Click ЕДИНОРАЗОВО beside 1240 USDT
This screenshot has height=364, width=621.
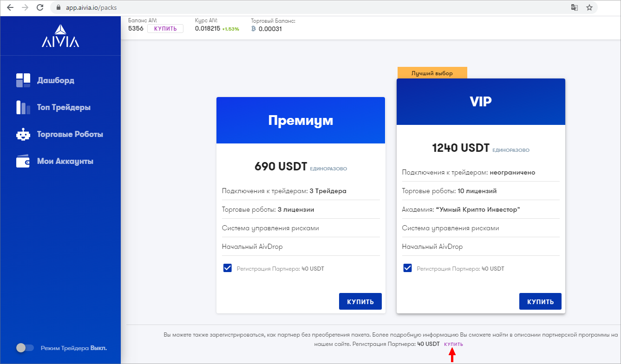511,150
